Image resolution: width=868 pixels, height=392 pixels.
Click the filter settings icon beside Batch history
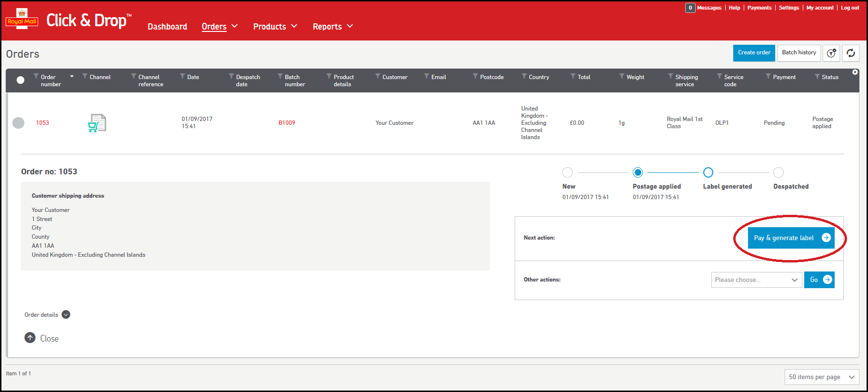coord(831,53)
